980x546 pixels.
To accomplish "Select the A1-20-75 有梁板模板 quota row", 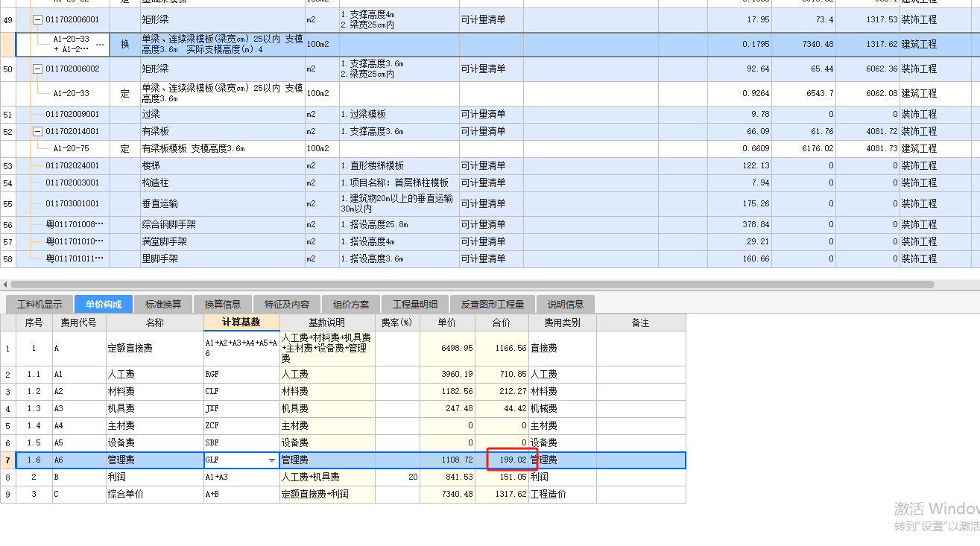I will click(x=490, y=149).
